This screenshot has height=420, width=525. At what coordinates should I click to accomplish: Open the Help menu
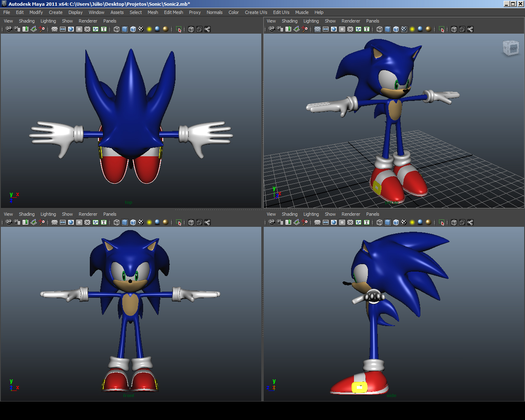[319, 12]
